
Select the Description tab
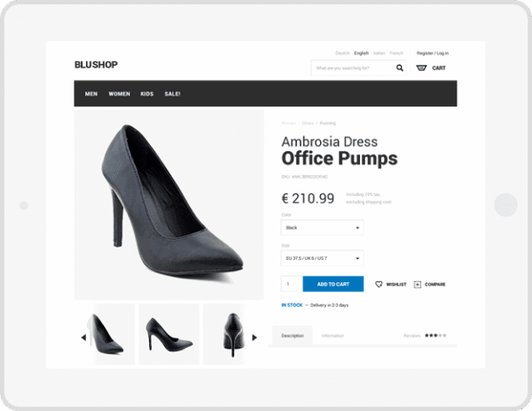tap(293, 336)
